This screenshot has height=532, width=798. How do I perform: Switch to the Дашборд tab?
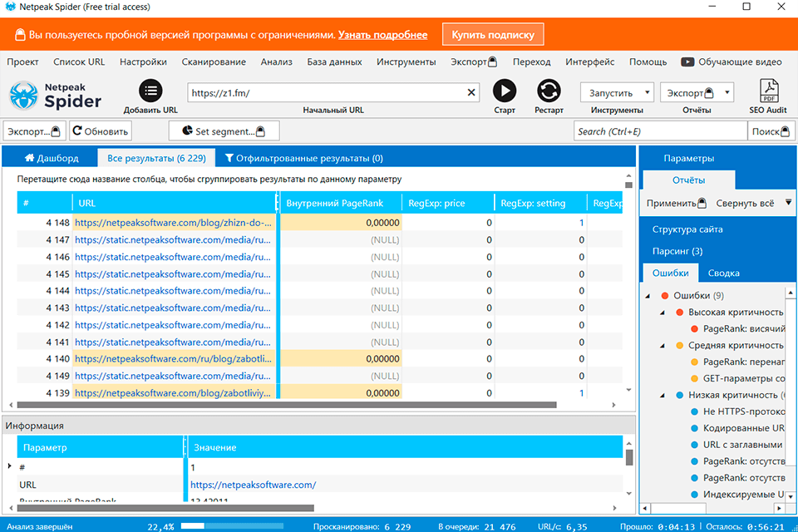coord(52,158)
